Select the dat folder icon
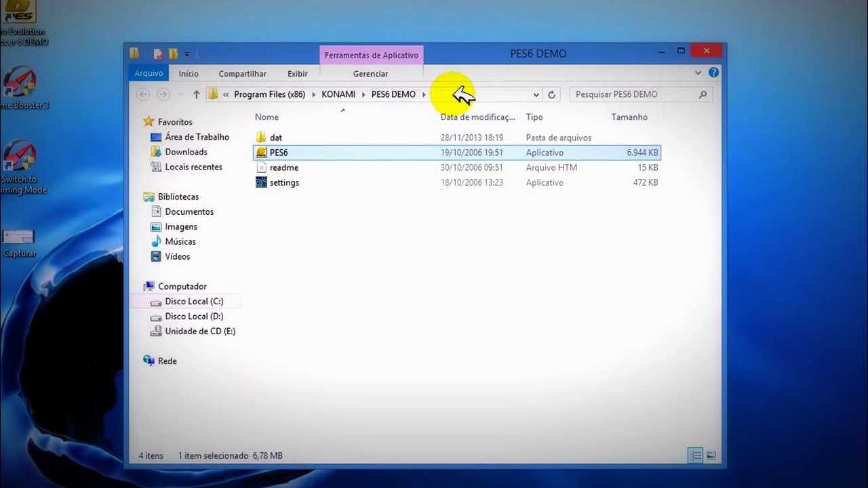The width and height of the screenshot is (868, 488). tap(261, 138)
